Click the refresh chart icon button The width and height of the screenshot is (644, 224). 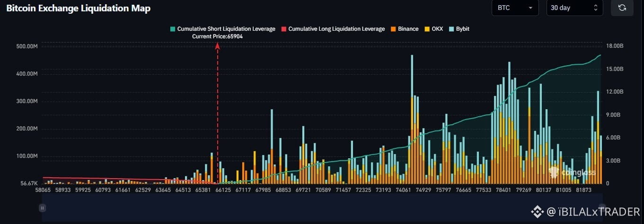point(622,8)
